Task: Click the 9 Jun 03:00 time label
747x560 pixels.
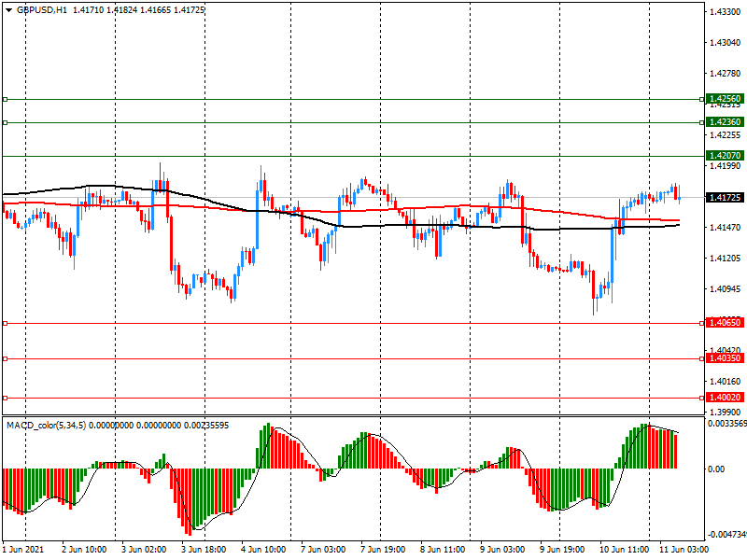Action: [502, 550]
